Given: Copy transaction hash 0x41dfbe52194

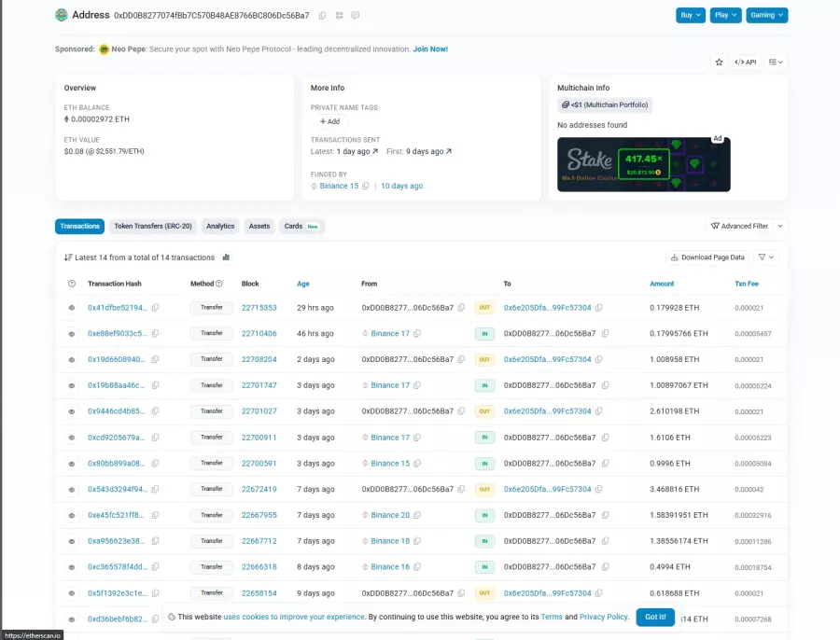Looking at the screenshot, I should click(156, 308).
